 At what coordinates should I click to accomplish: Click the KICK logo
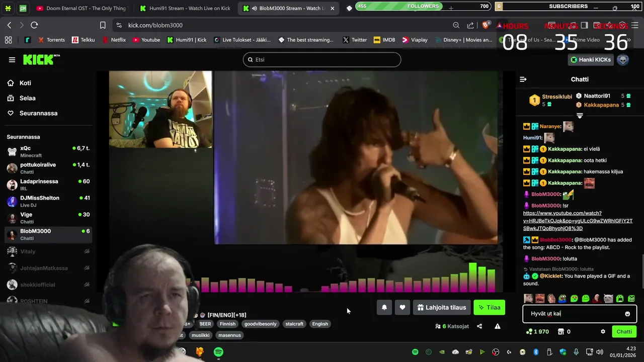(x=41, y=59)
